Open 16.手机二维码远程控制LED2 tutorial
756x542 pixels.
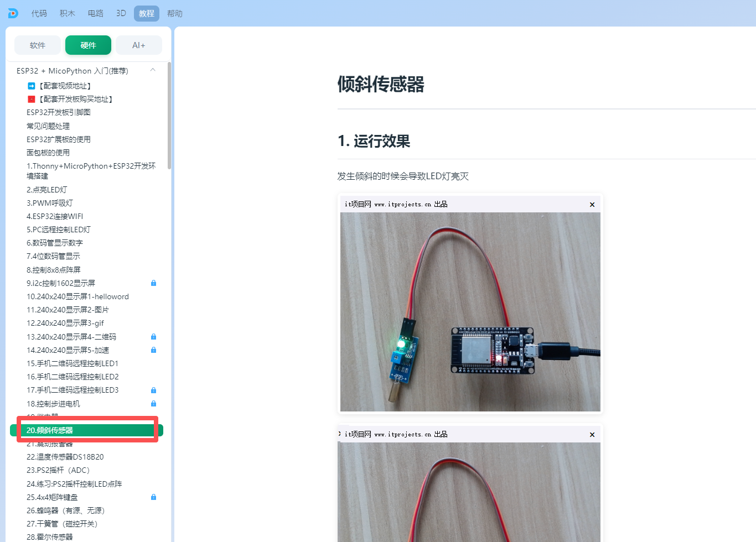(73, 377)
